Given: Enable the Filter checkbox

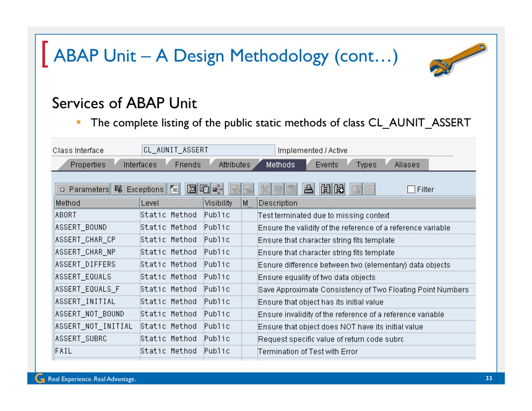Looking at the screenshot, I should point(411,189).
